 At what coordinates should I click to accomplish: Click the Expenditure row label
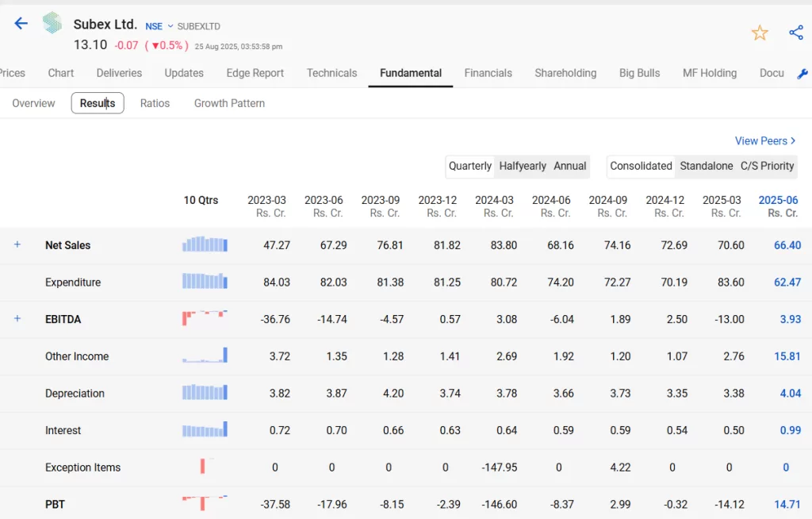[73, 283]
